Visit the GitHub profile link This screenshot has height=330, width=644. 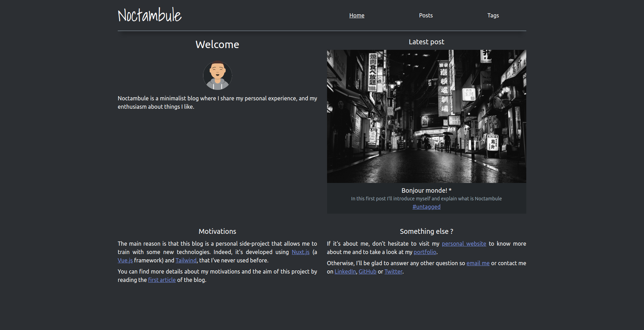click(x=367, y=271)
